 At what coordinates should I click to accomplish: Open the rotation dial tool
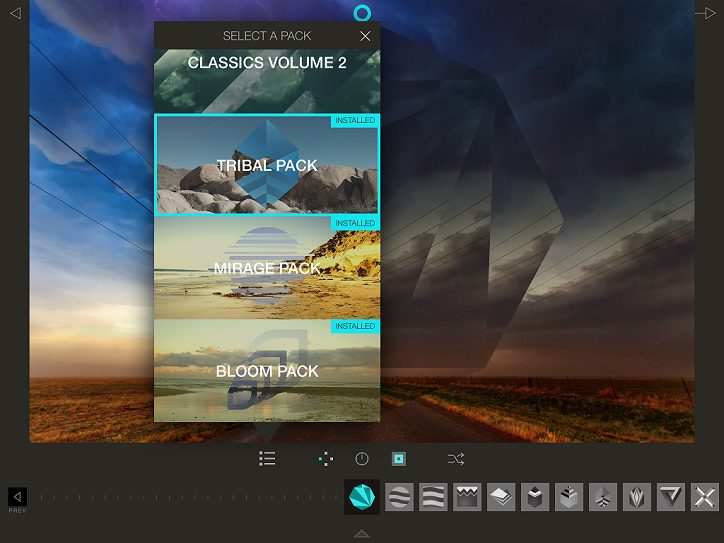pos(362,459)
